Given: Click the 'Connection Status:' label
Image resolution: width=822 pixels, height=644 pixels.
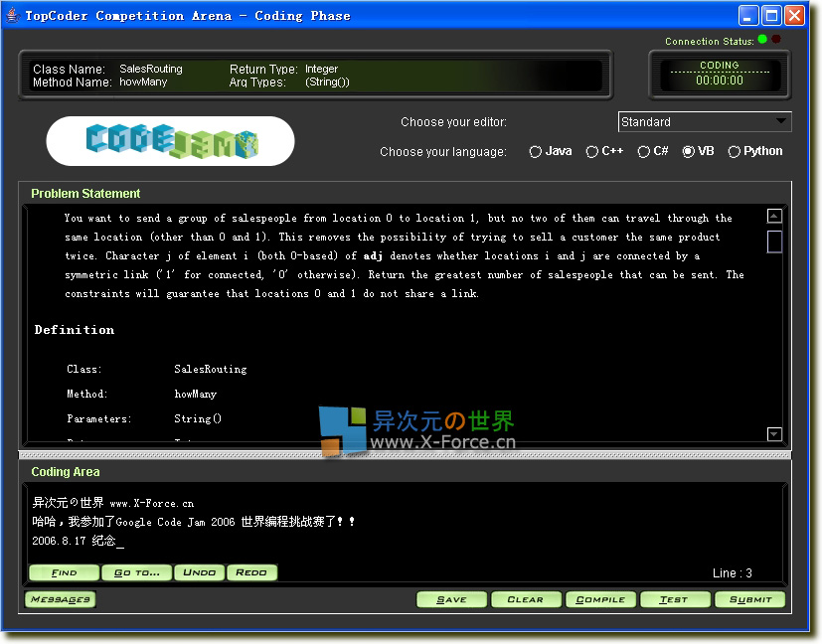Looking at the screenshot, I should pos(710,42).
